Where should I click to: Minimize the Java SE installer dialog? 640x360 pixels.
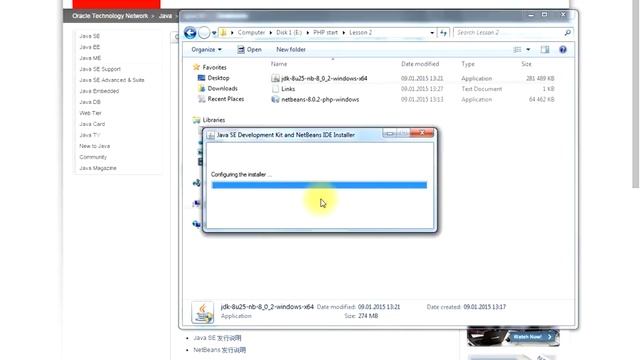pyautogui.click(x=389, y=133)
